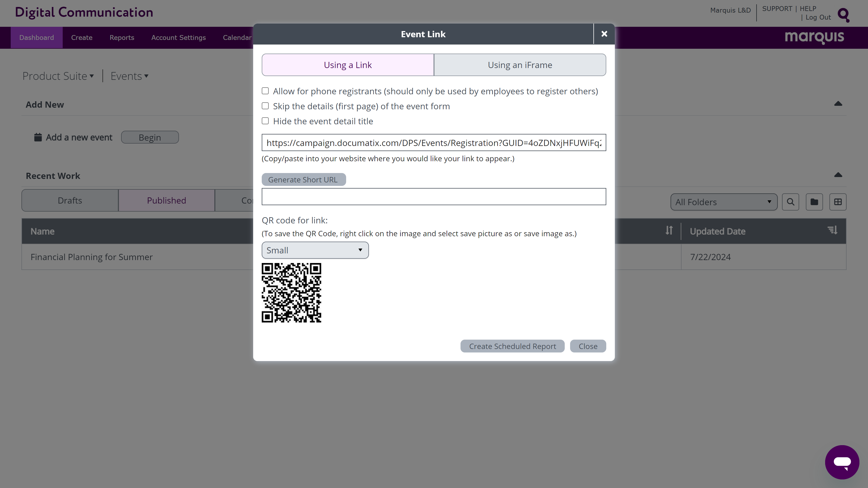The width and height of the screenshot is (868, 488).
Task: Collapse the Add New section arrow
Action: [x=838, y=104]
